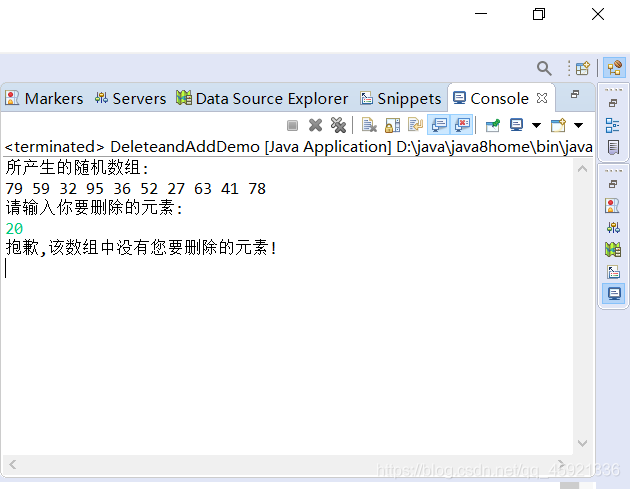Viewport: 630px width, 489px height.
Task: Restore the lower right trim stack
Action: 613,184
